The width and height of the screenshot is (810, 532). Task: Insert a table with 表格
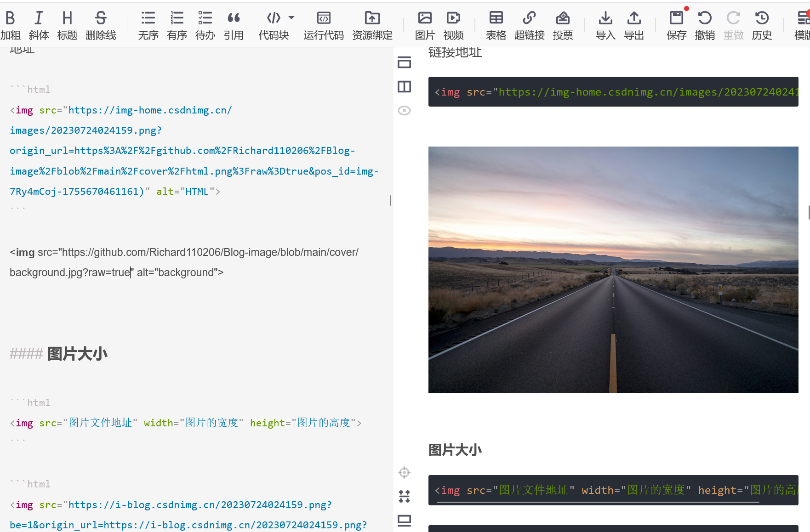point(496,25)
